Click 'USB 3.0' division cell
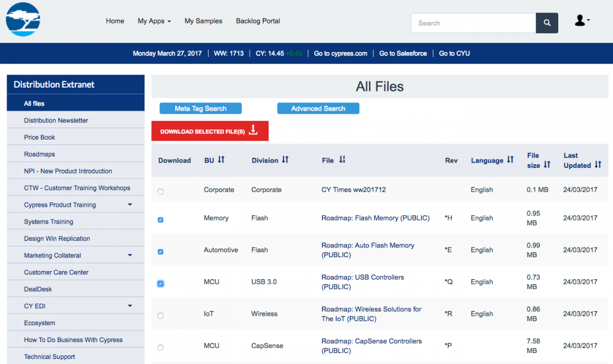613x364 pixels. [264, 282]
